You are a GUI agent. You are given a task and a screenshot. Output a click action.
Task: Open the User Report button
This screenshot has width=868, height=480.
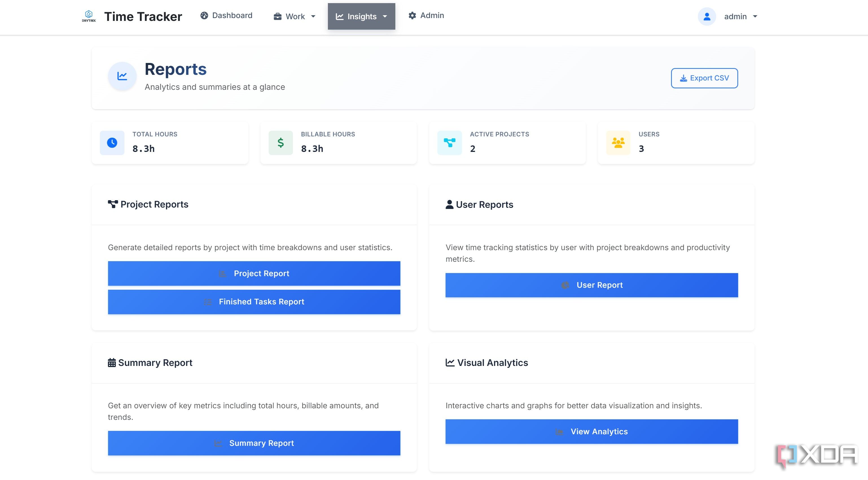pyautogui.click(x=592, y=285)
